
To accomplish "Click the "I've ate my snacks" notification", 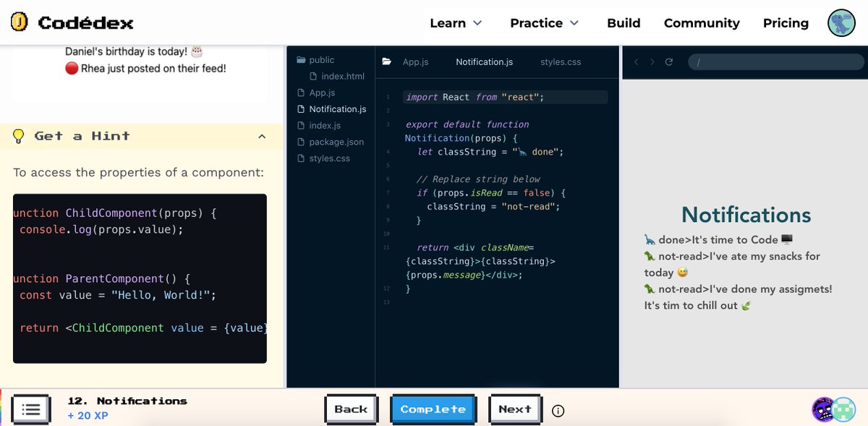I will [732, 264].
